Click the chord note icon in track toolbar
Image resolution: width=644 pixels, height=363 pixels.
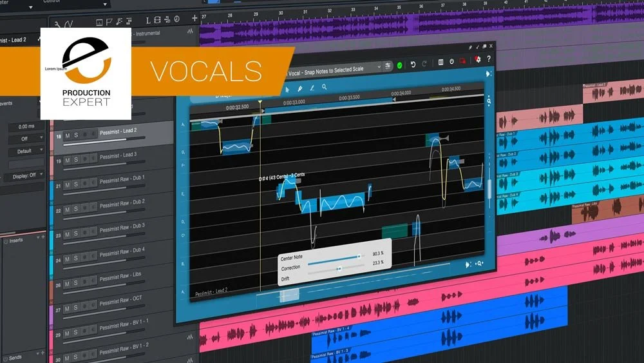(x=119, y=21)
